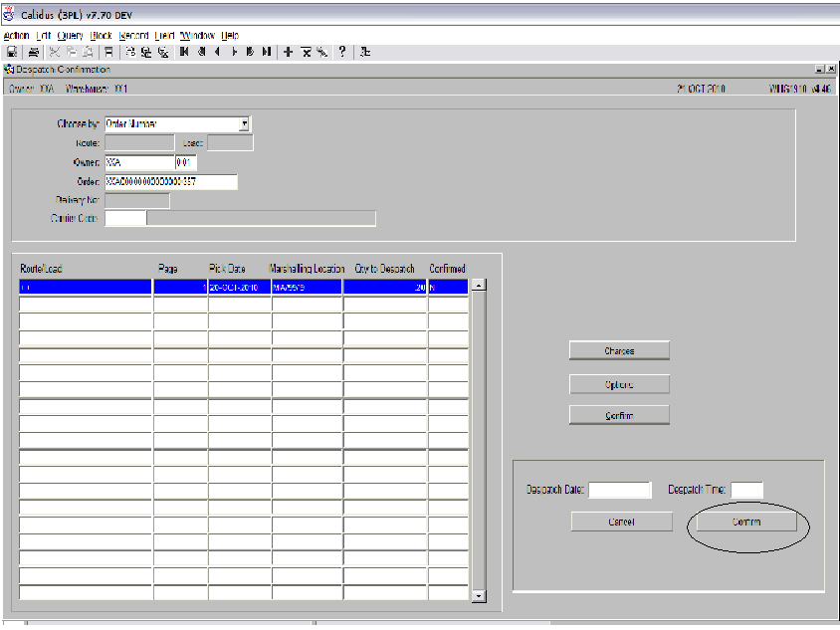Click the Delete Record toolbar icon
The width and height of the screenshot is (840, 630).
click(306, 52)
